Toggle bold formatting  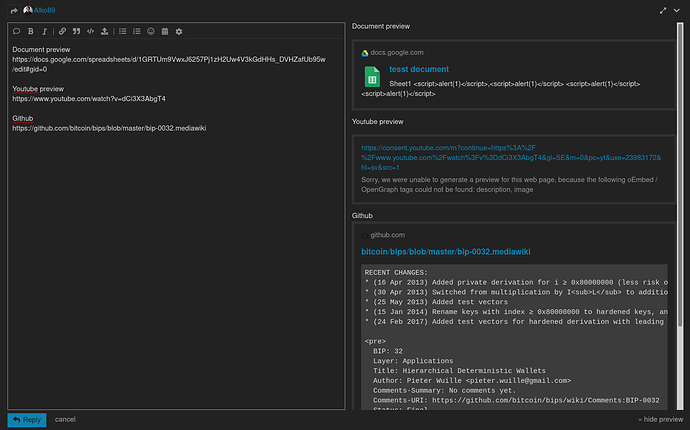[31, 31]
